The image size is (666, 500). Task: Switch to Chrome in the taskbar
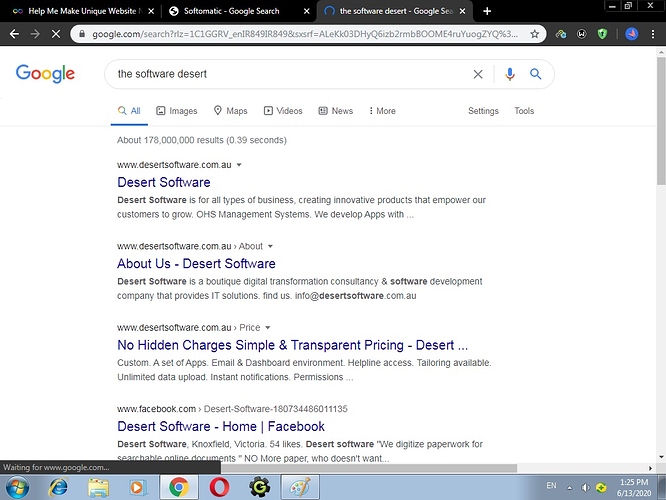click(179, 487)
